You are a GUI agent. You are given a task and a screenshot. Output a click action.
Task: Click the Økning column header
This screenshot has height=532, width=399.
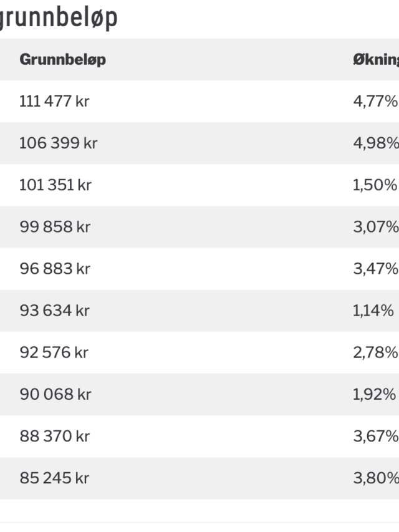(376, 60)
